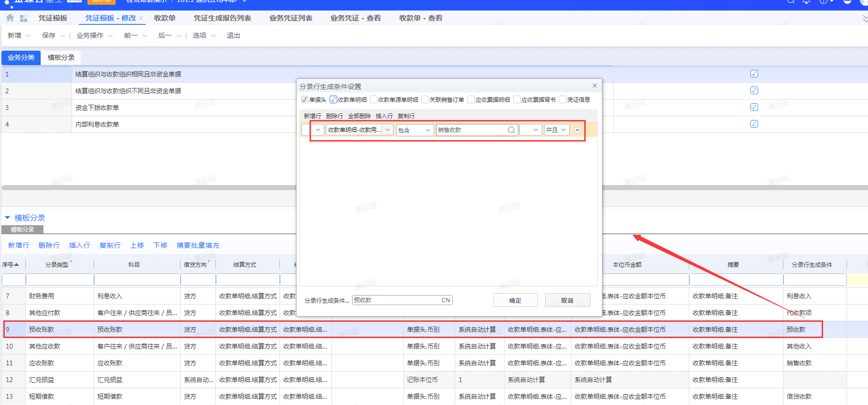Switch to the 收款单 - 查看 tab
868x405 pixels.
421,18
